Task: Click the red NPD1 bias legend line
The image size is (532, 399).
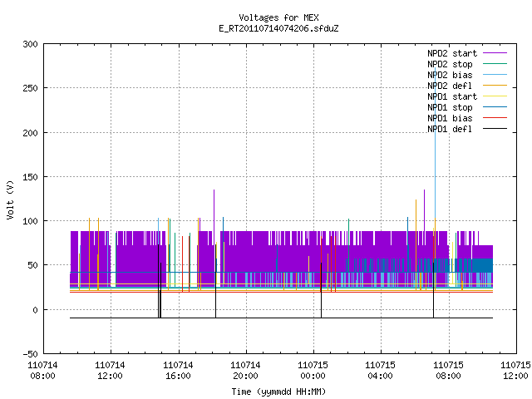Action: (495, 118)
